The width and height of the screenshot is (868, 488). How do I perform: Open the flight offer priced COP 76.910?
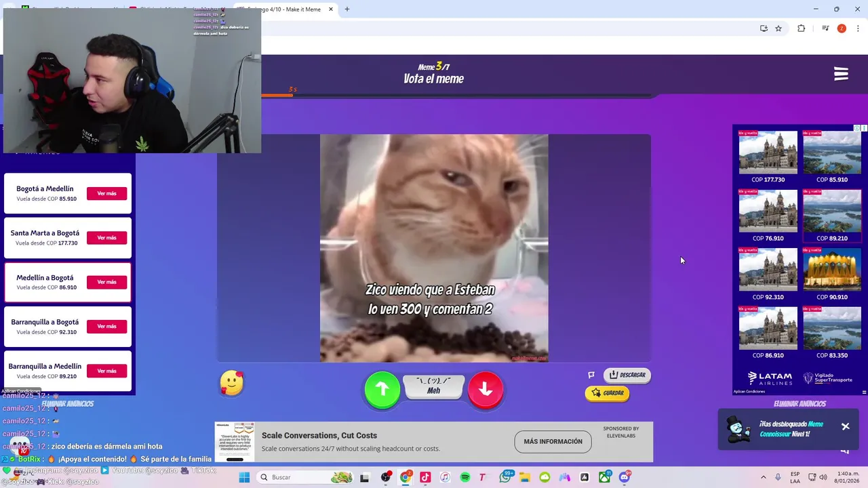768,216
